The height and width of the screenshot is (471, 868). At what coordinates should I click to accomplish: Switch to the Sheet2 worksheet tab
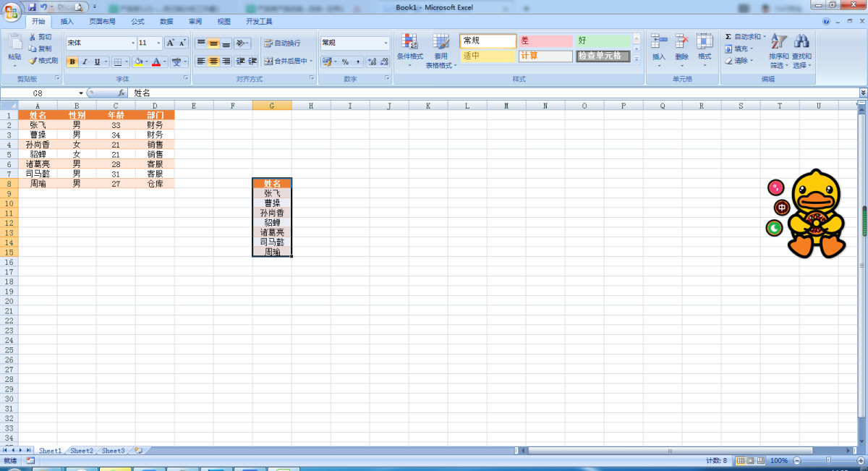[x=81, y=451]
